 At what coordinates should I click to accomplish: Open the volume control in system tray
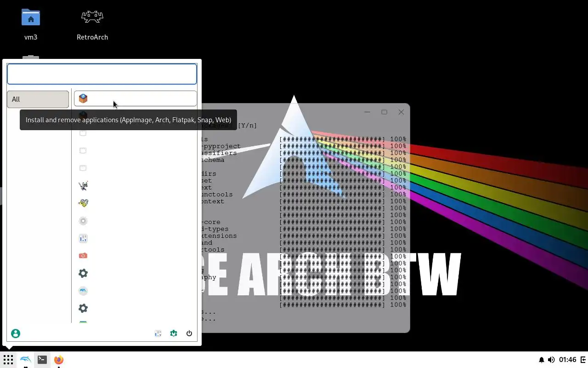click(551, 360)
